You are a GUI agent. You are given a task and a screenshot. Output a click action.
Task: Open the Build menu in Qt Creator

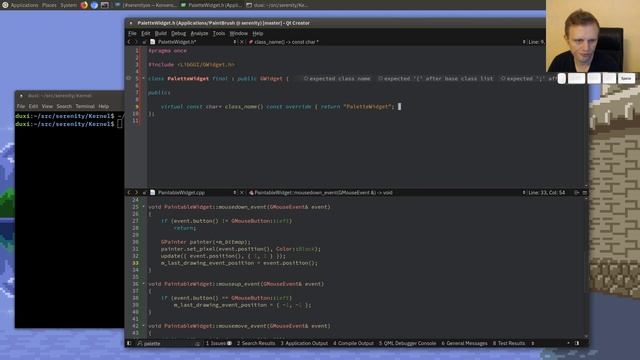[x=160, y=33]
